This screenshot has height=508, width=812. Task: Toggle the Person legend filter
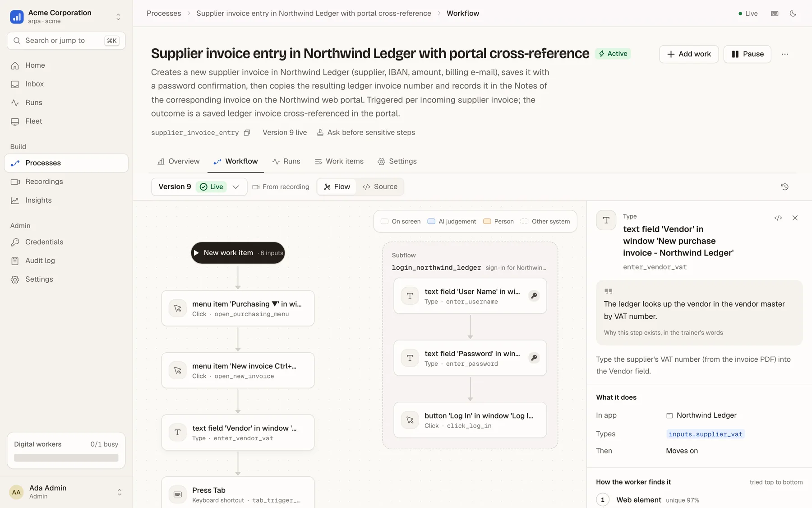(498, 221)
